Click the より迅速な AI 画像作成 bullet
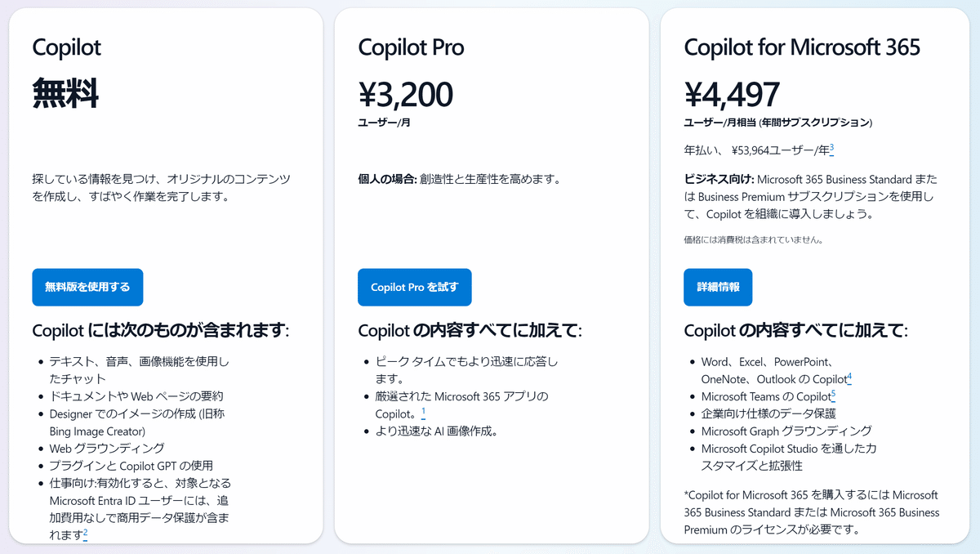The height and width of the screenshot is (554, 980). coord(436,431)
